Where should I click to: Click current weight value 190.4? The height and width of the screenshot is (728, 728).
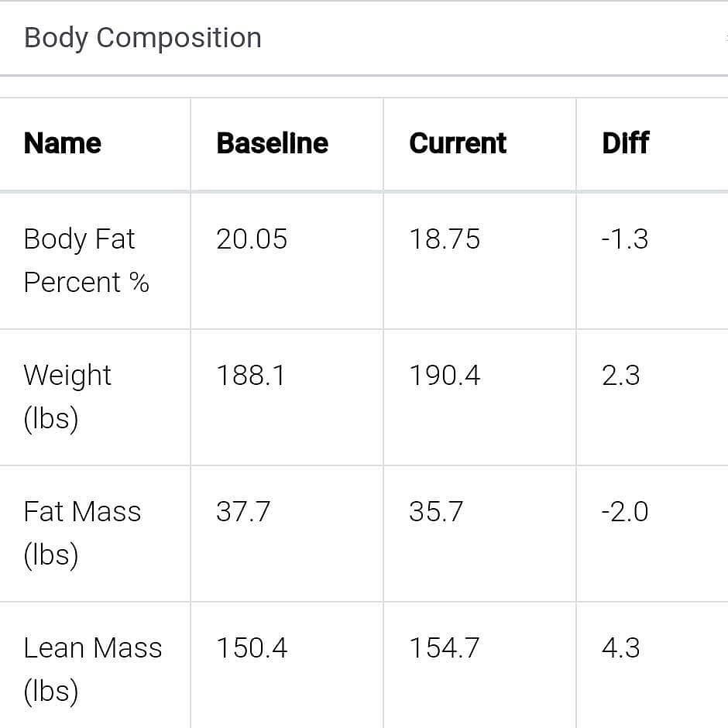[445, 376]
